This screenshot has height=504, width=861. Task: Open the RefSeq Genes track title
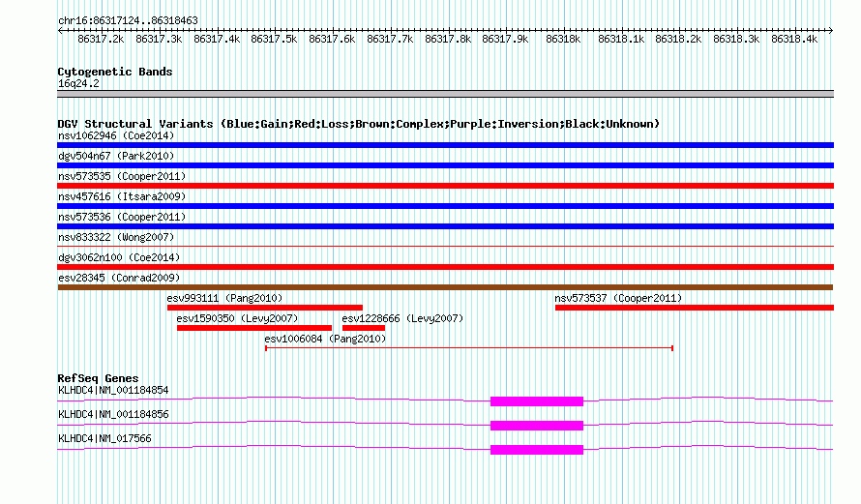98,378
